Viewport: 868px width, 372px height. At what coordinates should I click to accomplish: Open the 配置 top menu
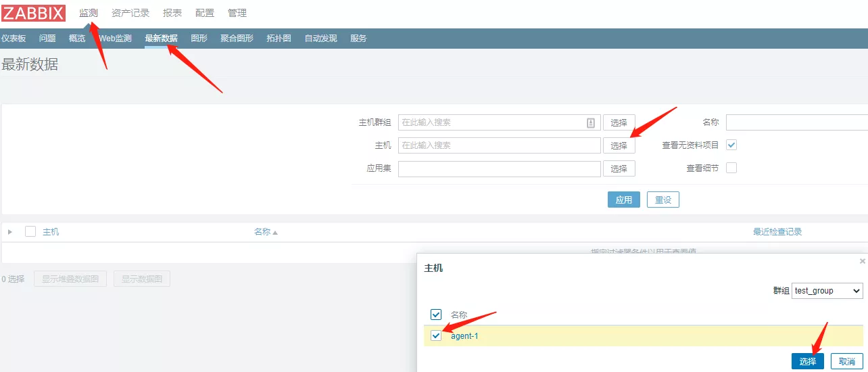coord(205,13)
